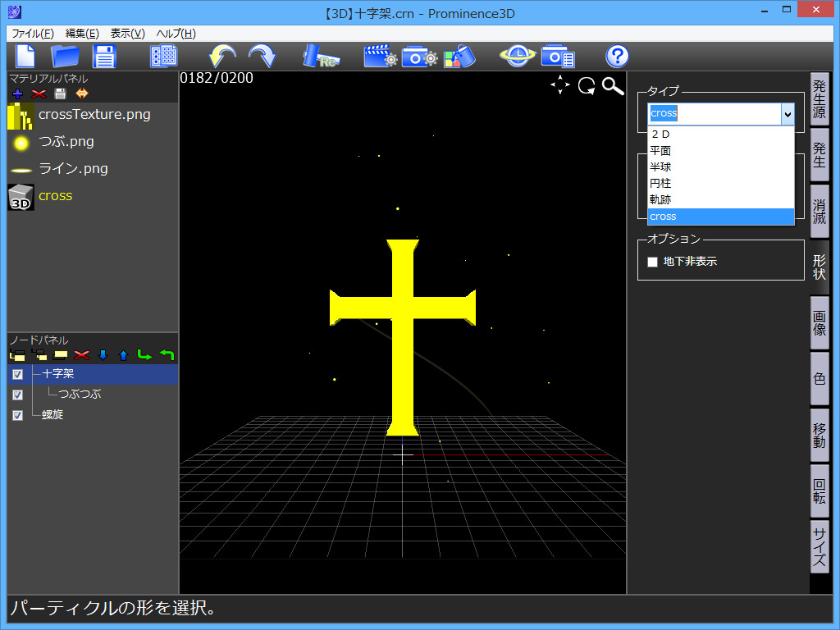Click the grid layout panel toolbar icon

click(164, 57)
